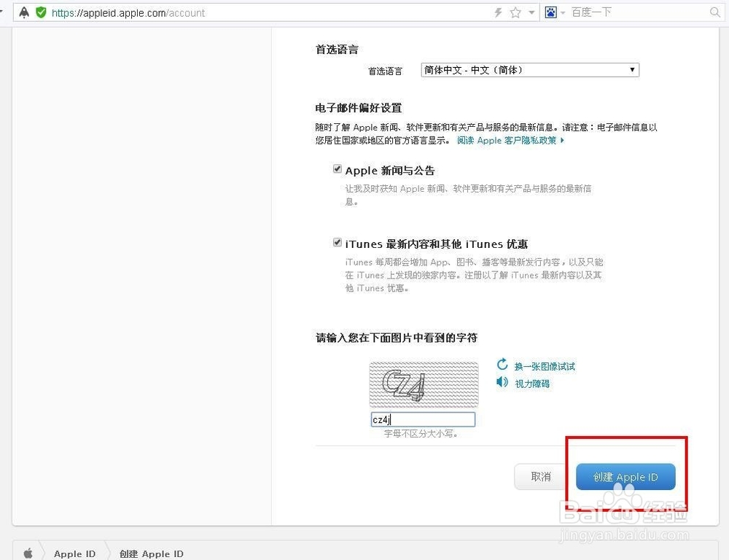This screenshot has height=560, width=729.
Task: Click the magnifier search icon
Action: [x=715, y=12]
